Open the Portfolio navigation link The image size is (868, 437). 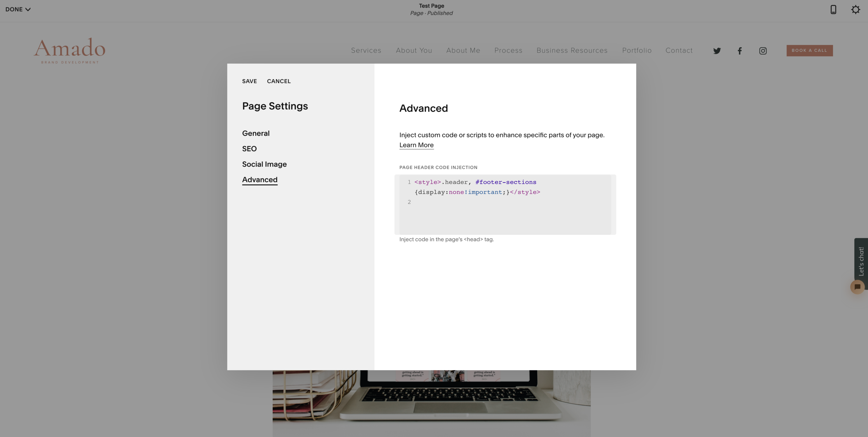[637, 50]
